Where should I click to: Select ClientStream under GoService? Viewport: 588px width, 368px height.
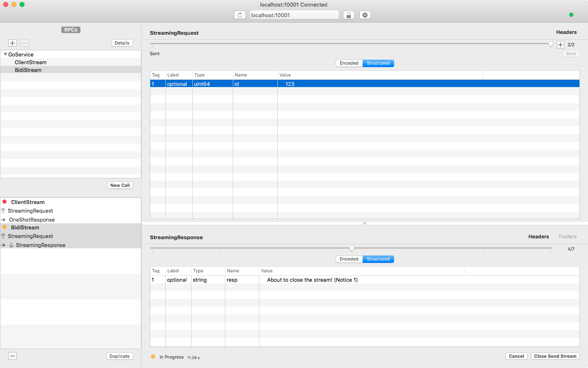click(31, 62)
